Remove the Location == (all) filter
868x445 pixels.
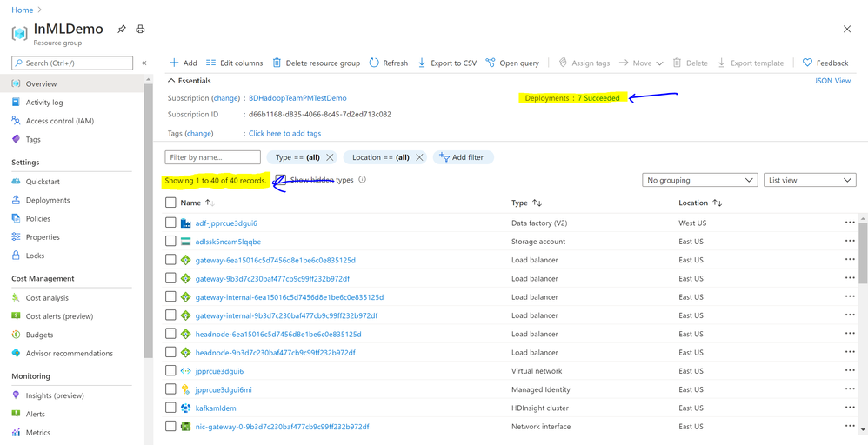(x=419, y=157)
